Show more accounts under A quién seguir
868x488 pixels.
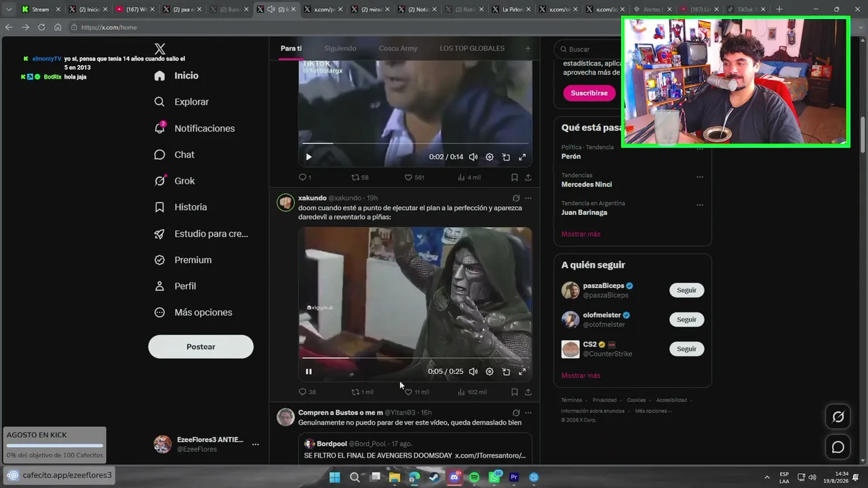coord(580,375)
